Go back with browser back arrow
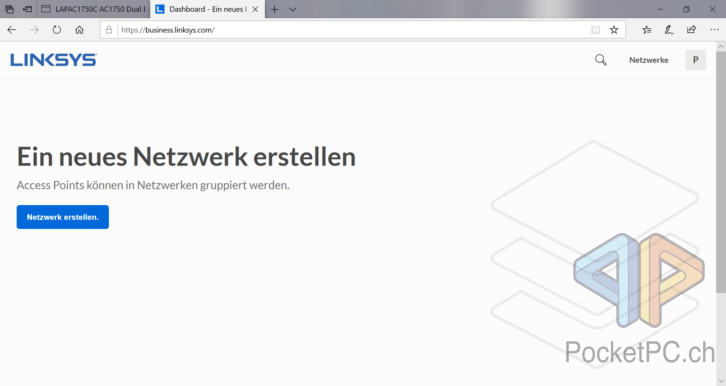This screenshot has width=726, height=386. click(12, 30)
